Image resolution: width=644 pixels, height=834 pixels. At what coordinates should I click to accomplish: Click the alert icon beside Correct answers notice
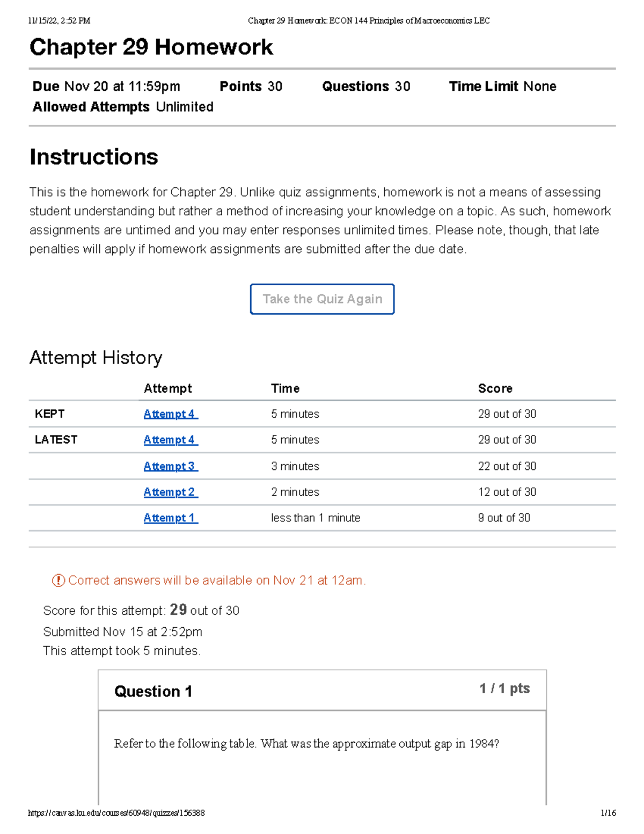coord(58,581)
